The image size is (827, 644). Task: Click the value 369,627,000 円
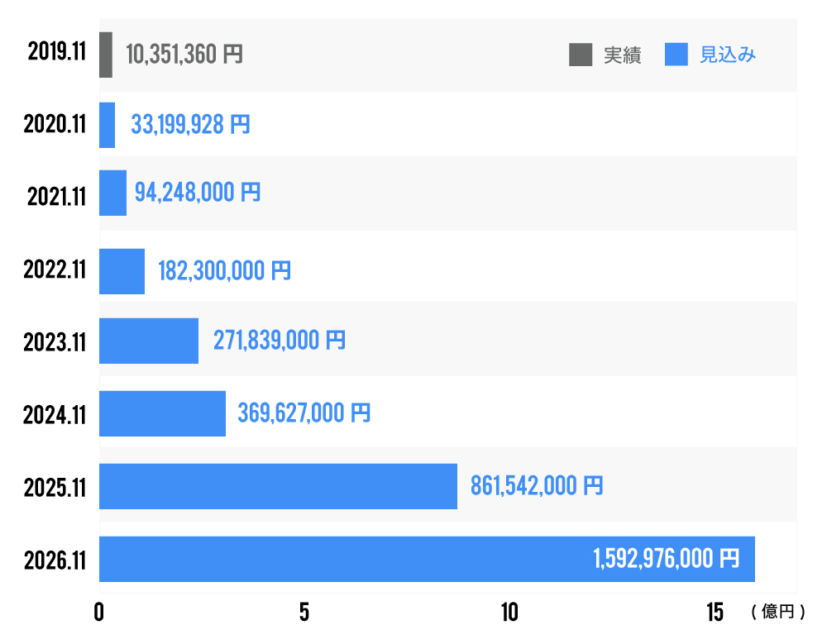tap(304, 413)
